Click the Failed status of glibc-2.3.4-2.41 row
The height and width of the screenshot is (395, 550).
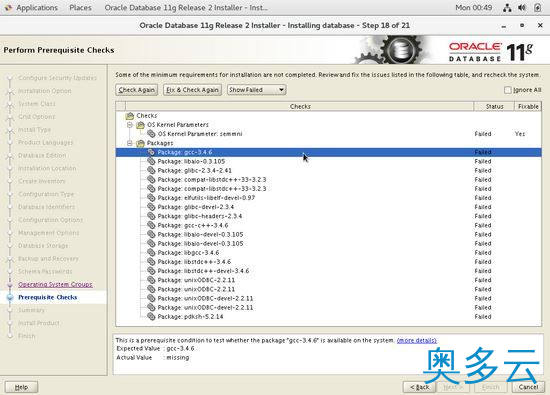point(483,170)
